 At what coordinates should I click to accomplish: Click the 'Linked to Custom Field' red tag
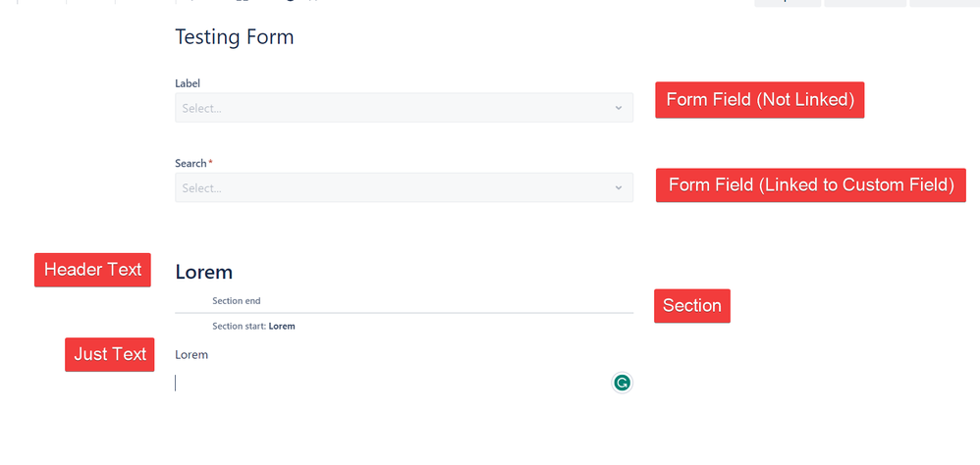[x=810, y=184]
